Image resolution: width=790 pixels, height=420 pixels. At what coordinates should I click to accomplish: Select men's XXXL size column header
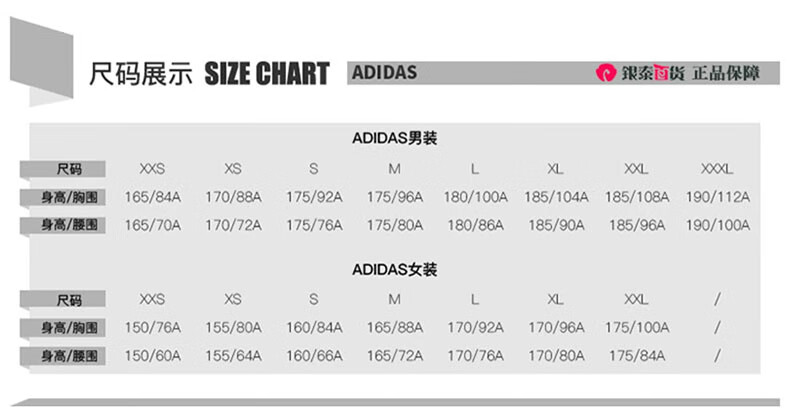pyautogui.click(x=717, y=169)
